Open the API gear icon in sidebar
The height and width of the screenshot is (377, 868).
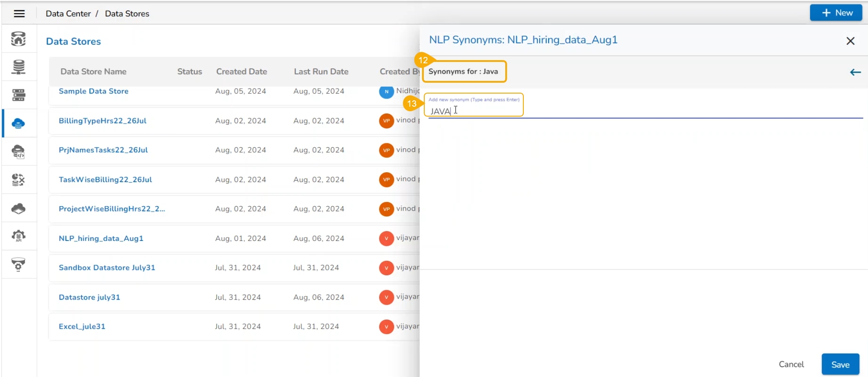19,236
